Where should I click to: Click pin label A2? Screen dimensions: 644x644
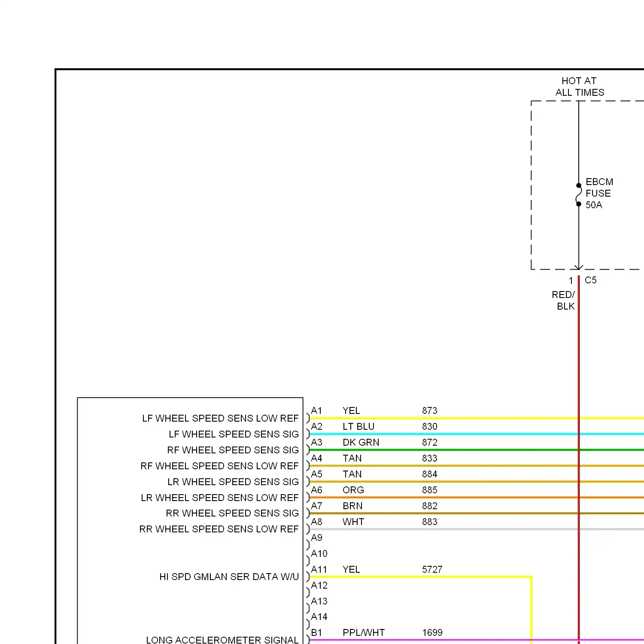pos(316,426)
